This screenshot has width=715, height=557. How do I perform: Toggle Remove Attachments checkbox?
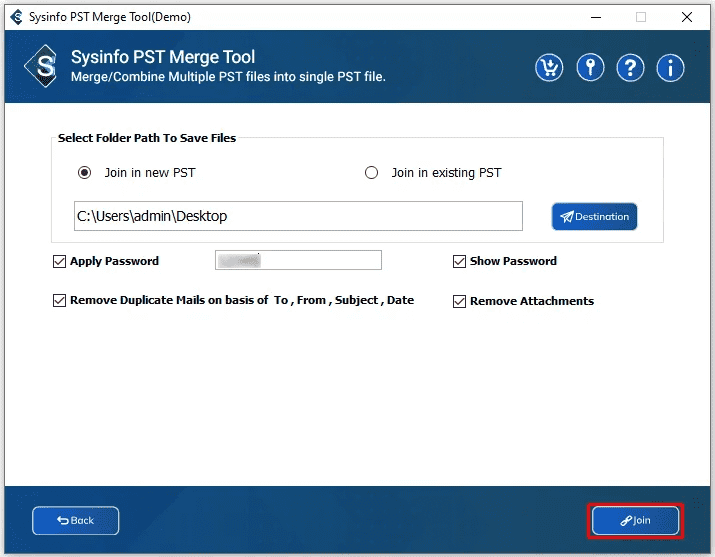[459, 301]
